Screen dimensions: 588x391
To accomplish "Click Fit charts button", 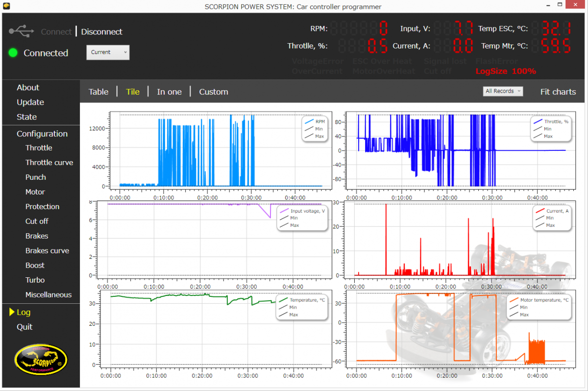I will click(x=558, y=92).
